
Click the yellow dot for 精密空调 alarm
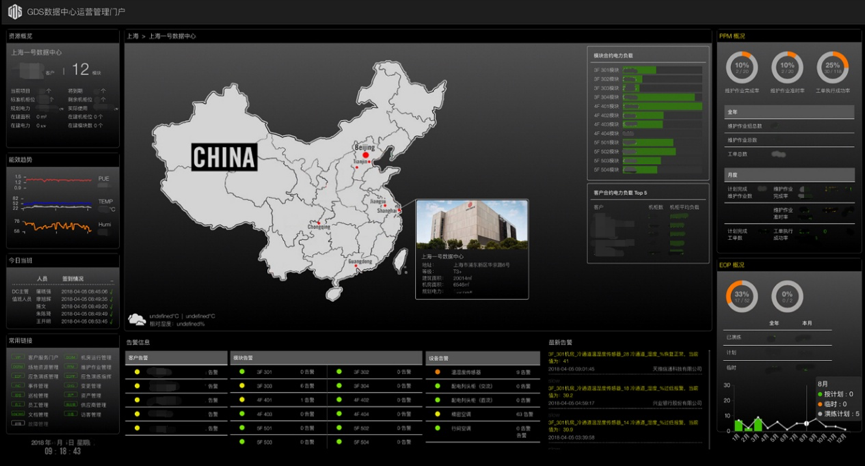point(437,414)
